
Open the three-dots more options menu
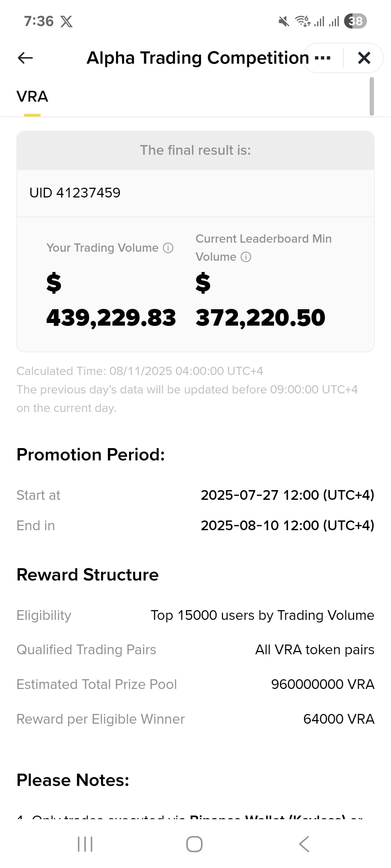[323, 58]
